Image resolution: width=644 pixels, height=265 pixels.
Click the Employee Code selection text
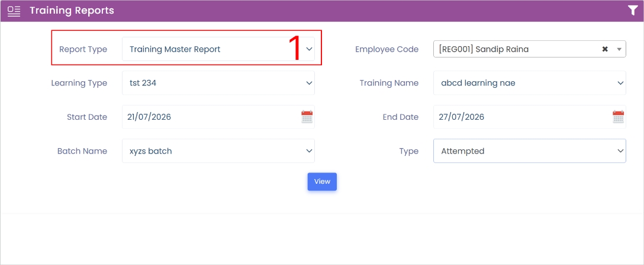click(x=484, y=49)
